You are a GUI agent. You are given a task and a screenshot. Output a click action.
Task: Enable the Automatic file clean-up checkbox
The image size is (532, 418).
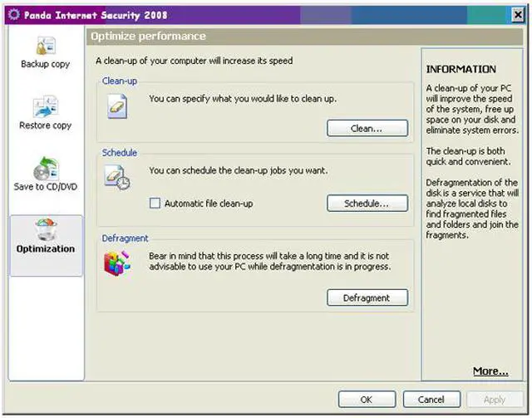coord(155,204)
